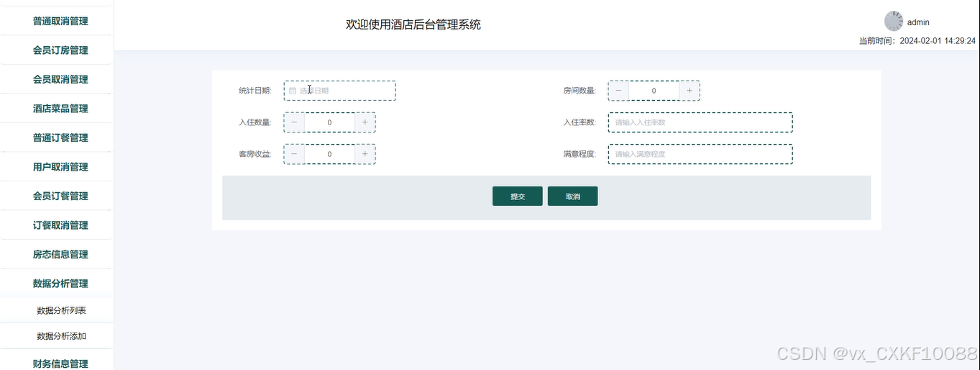The image size is (980, 370).
Task: Click the 取消 cancel button
Action: (572, 197)
